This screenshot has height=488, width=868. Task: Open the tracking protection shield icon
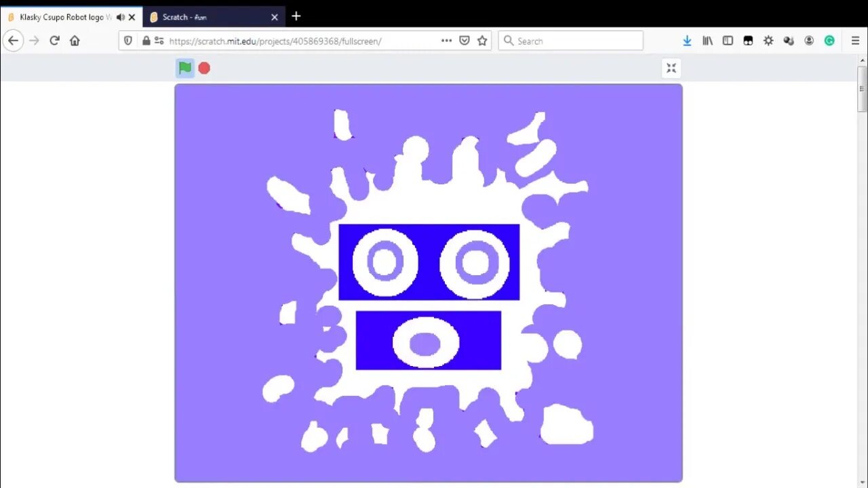128,41
